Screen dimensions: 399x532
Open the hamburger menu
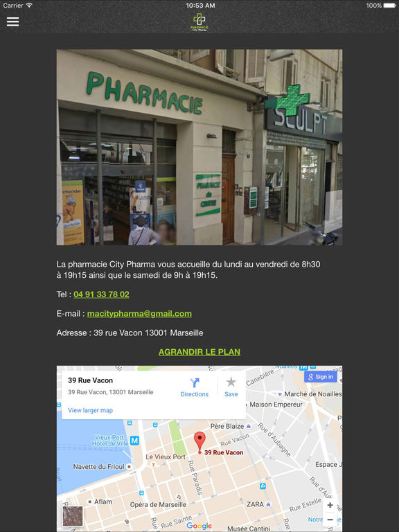click(x=13, y=21)
